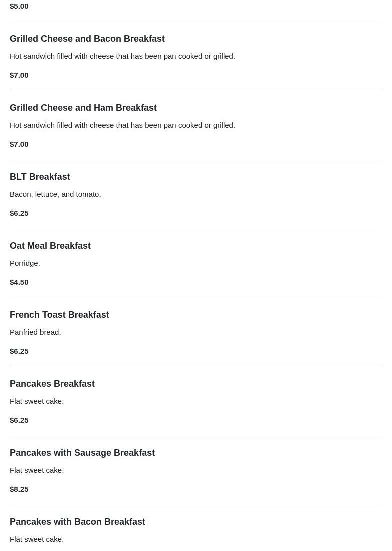This screenshot has height=551, width=392.
Task: Open the BLT Breakfast menu item
Action: 40,177
